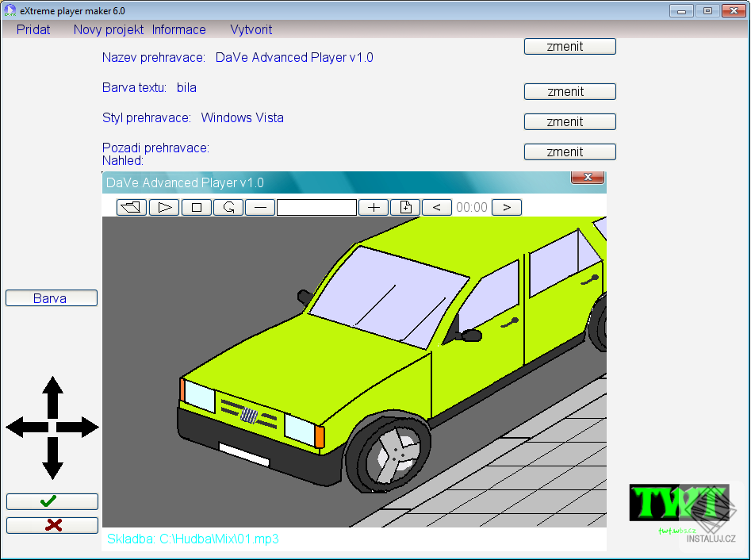This screenshot has width=751, height=560.
Task: Click the volume bar field in preview
Action: pyautogui.click(x=316, y=208)
